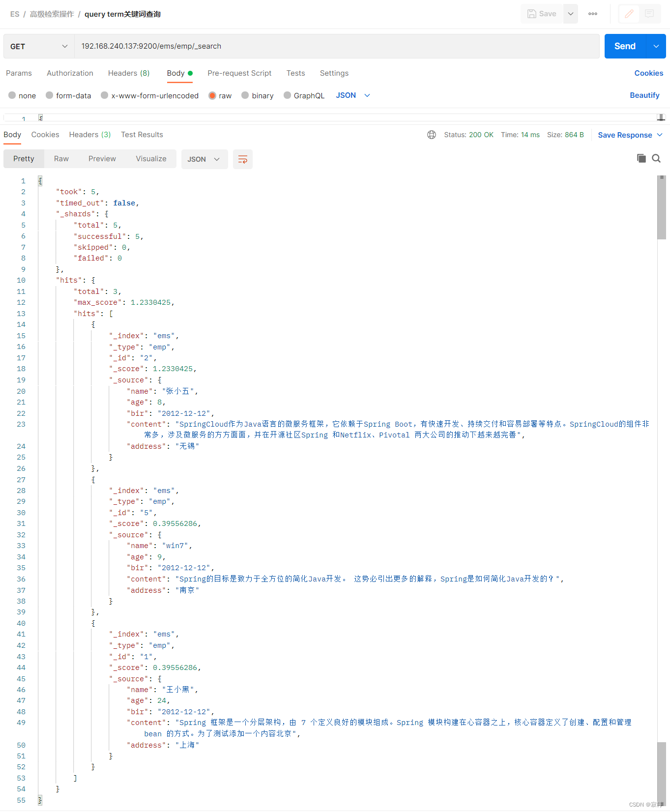
Task: Send the request
Action: coord(625,46)
